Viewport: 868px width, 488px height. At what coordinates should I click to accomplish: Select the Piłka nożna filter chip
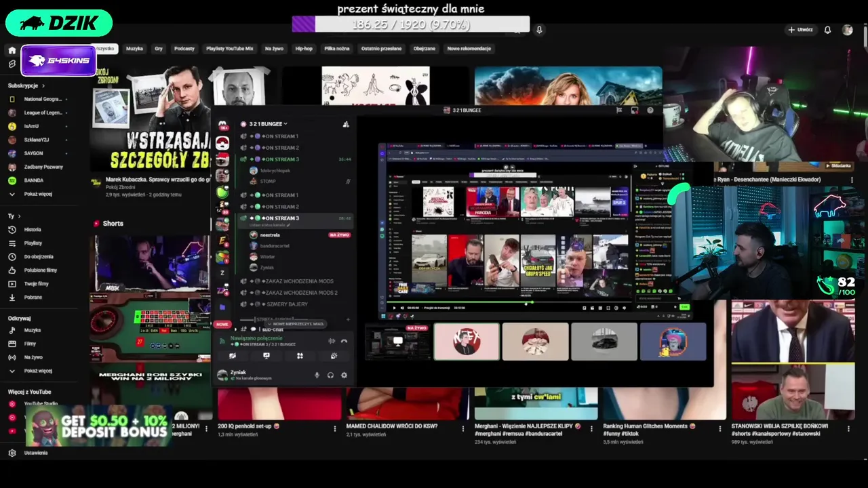tap(337, 49)
